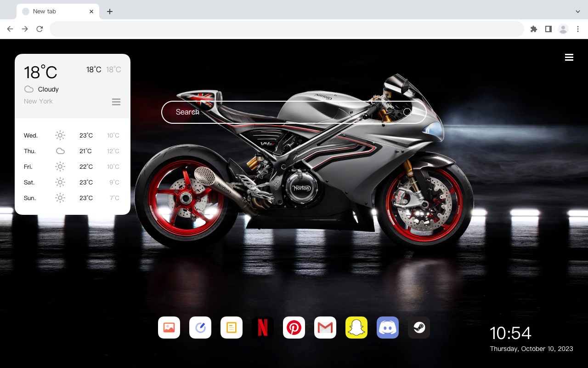
Task: Click the 21°C high for Thursday
Action: [85, 151]
